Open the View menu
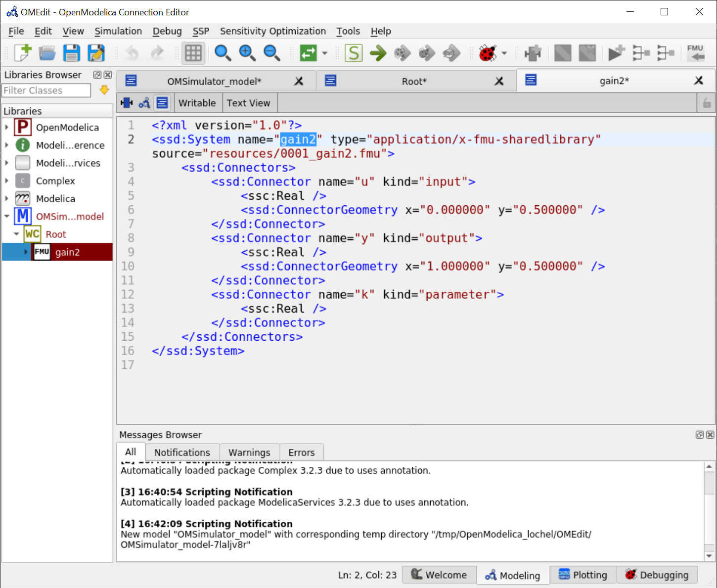This screenshot has width=717, height=588. pos(73,31)
